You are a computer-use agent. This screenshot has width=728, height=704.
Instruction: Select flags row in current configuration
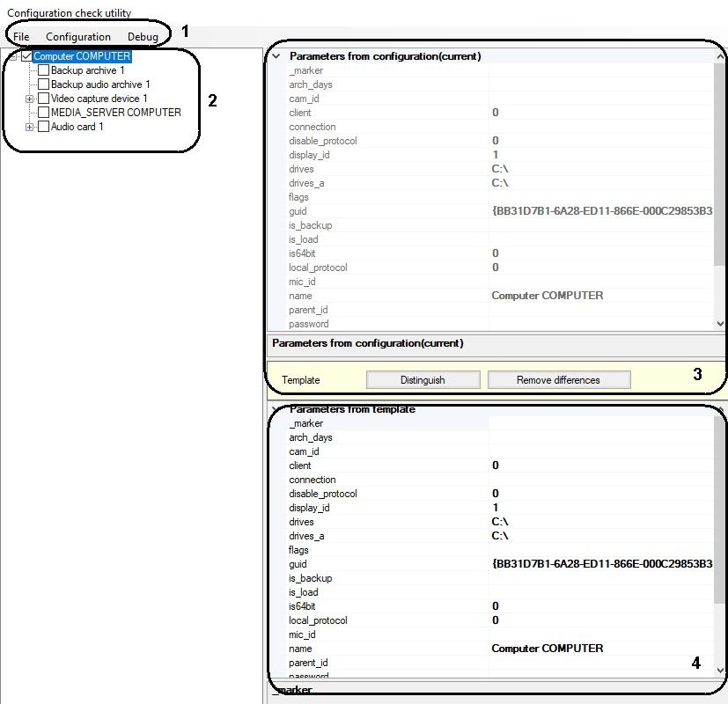point(500,197)
